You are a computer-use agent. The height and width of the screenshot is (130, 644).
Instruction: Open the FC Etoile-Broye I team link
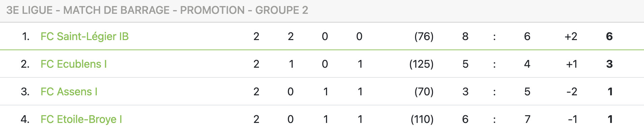81,119
